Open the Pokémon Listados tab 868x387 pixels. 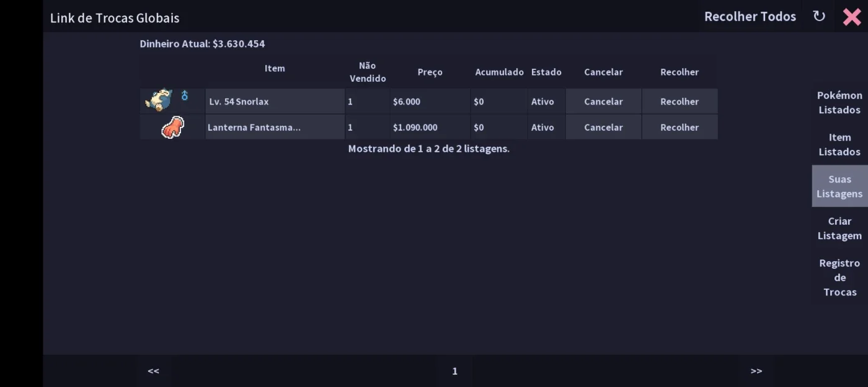coord(839,102)
